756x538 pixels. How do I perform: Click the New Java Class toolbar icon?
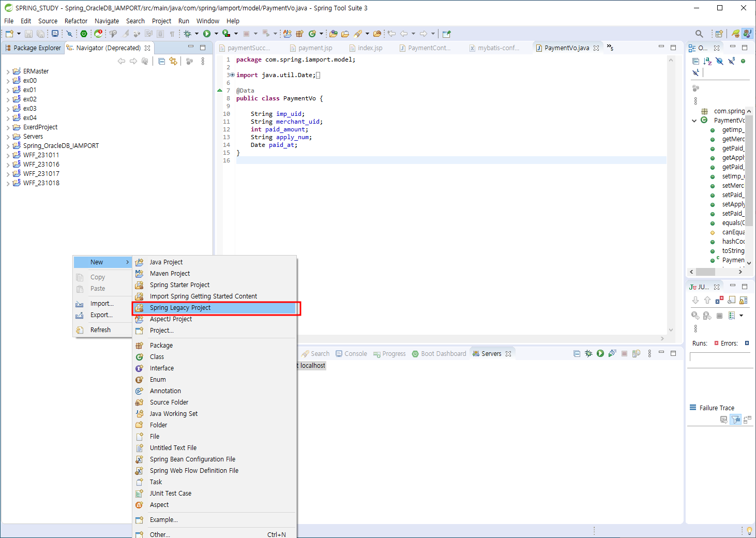(312, 34)
